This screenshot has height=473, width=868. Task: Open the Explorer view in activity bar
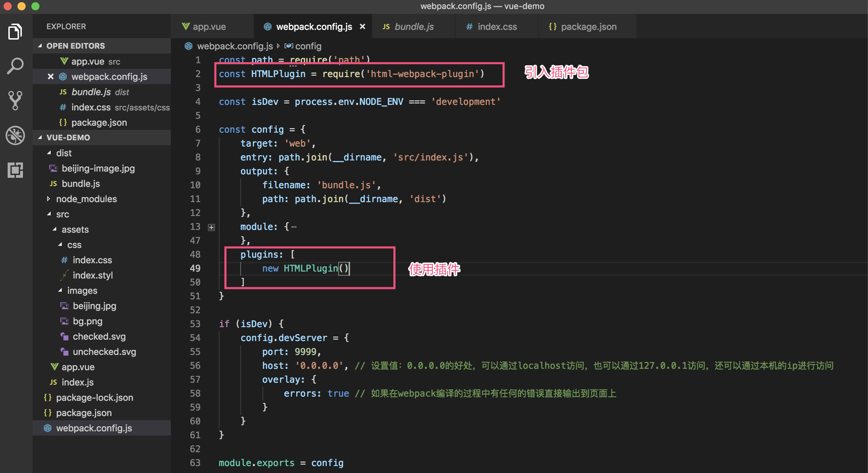(x=15, y=32)
